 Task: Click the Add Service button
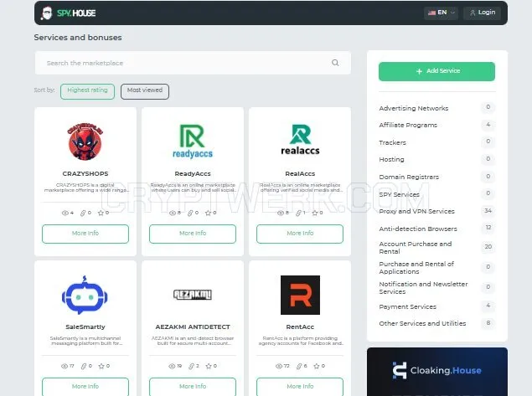pos(436,71)
